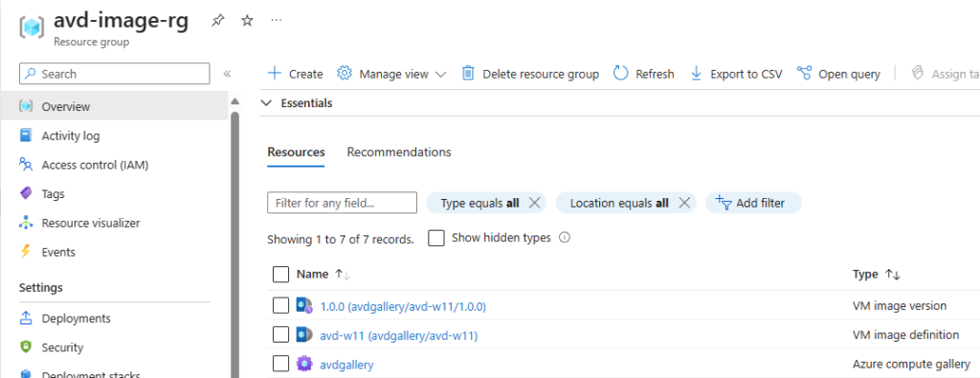Screen dimensions: 980x378
Task: Open the more options ellipsis menu
Action: click(277, 21)
